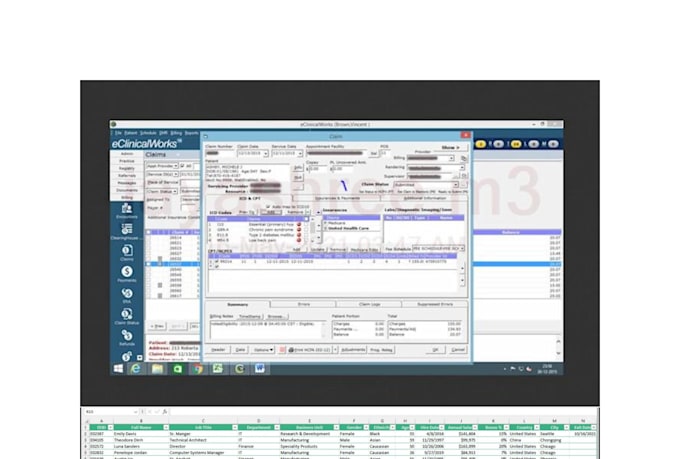Screen dimensions: 680x459
Task: Open Chrome from the taskbar
Action: click(198, 369)
